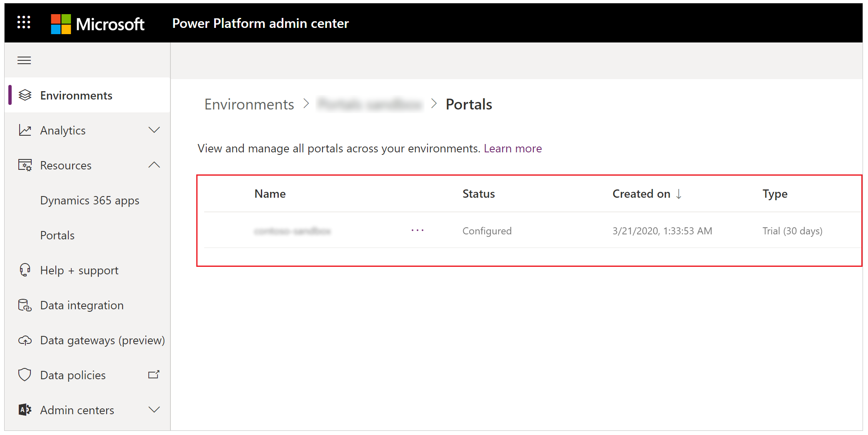Open Admin centers menu item
The height and width of the screenshot is (435, 868).
pos(77,410)
